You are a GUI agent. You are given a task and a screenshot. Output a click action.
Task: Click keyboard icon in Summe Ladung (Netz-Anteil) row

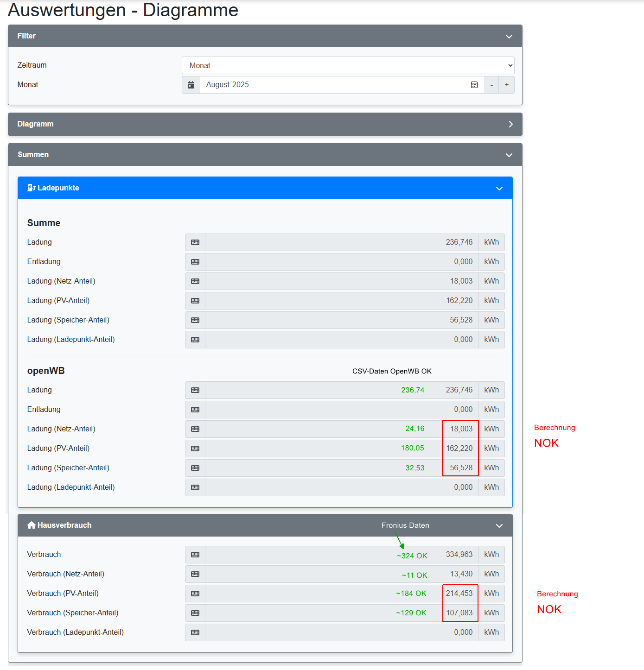(x=195, y=281)
